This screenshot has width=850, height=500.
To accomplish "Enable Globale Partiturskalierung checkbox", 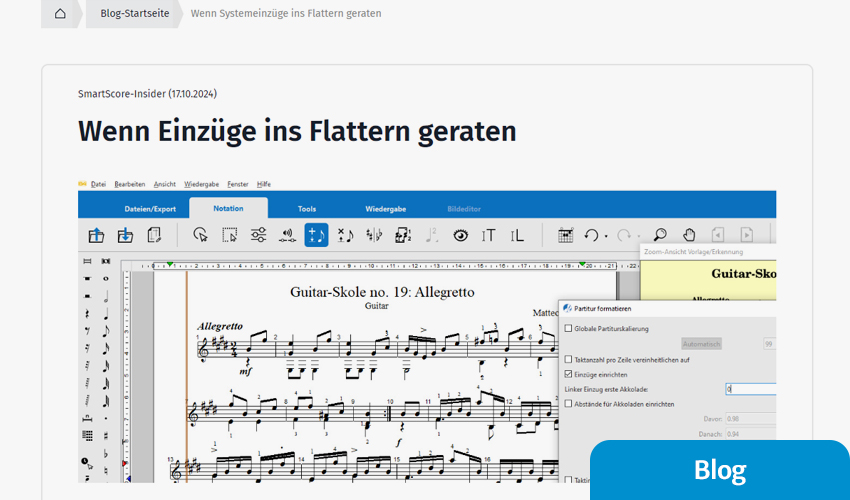I will tap(569, 328).
